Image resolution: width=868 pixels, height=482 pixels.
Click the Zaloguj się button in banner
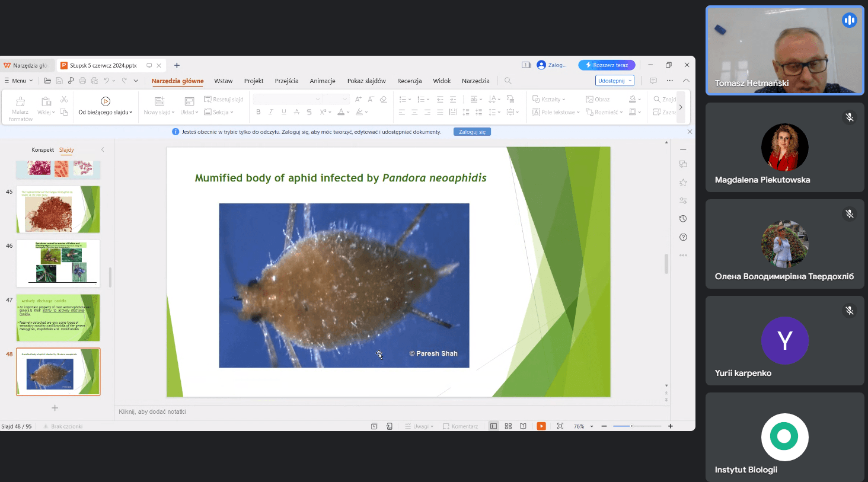(472, 132)
